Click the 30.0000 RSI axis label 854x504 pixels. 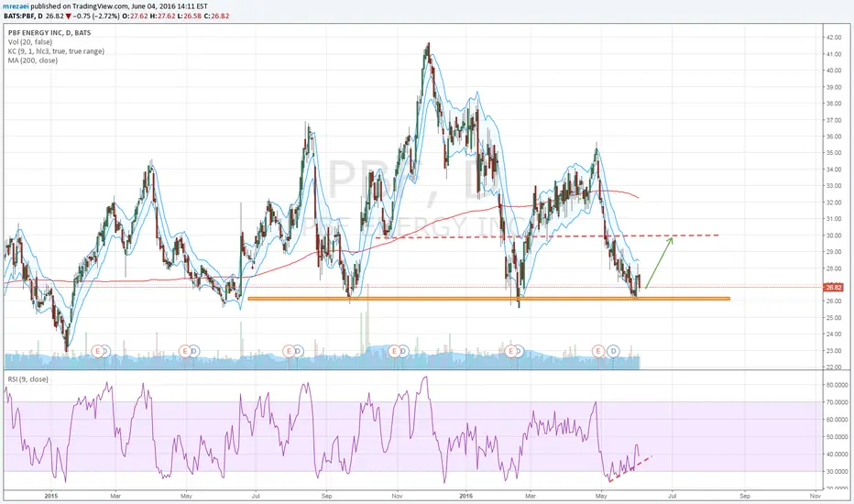point(837,471)
